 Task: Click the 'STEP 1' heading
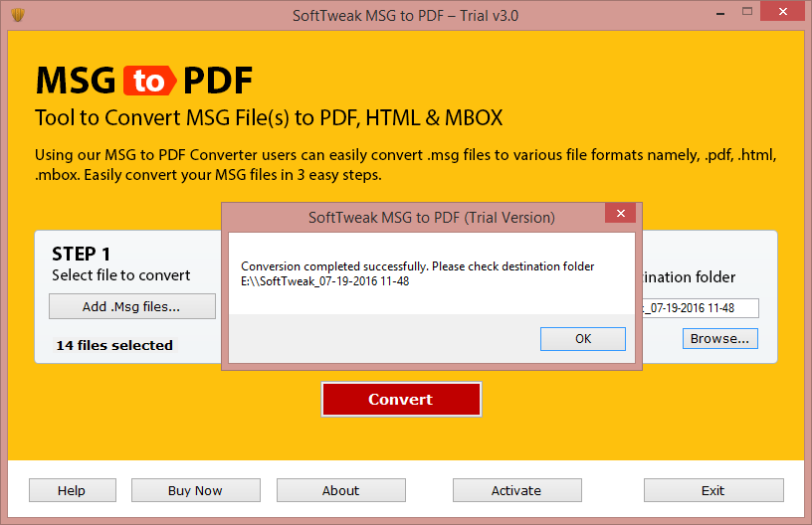81,254
